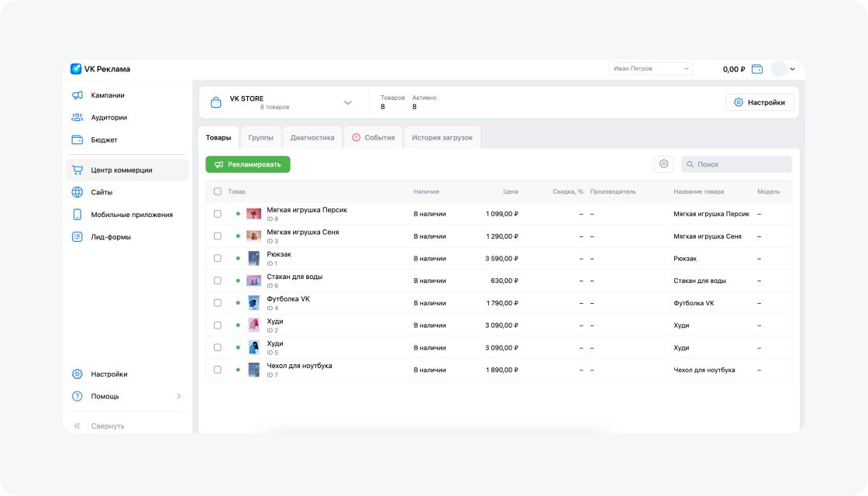868x496 pixels.
Task: Click the Поиск search field
Action: click(736, 164)
